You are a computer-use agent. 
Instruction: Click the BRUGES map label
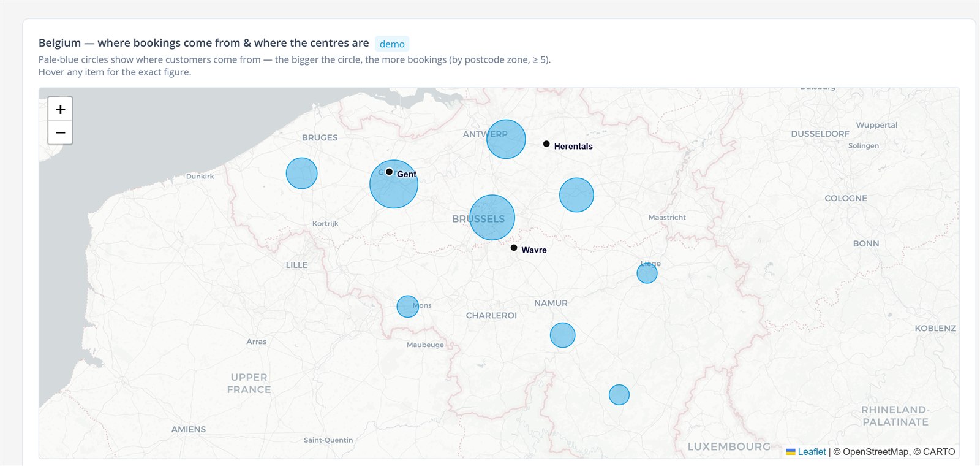coord(320,138)
